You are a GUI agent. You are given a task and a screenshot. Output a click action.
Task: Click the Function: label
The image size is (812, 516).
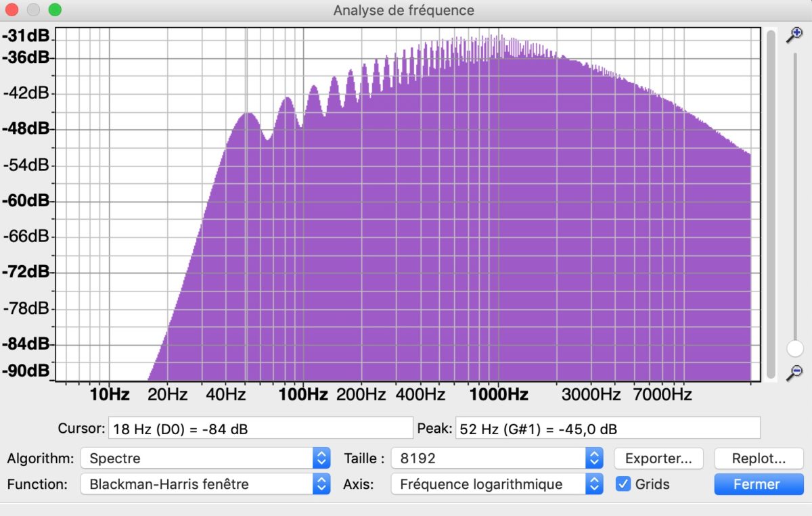point(37,484)
